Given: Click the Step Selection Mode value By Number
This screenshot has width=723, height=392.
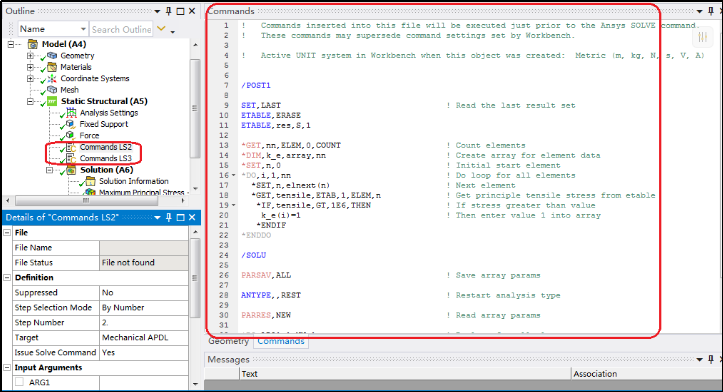Looking at the screenshot, I should point(144,308).
